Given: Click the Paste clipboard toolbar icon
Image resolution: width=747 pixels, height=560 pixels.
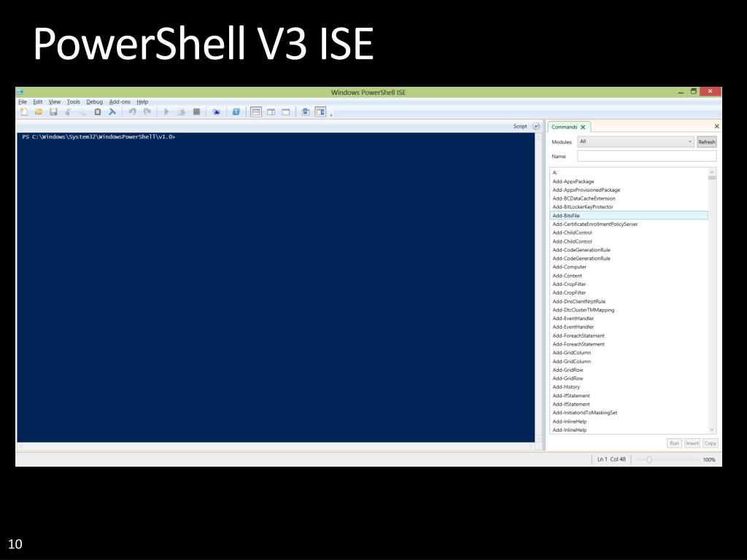Looking at the screenshot, I should (98, 112).
